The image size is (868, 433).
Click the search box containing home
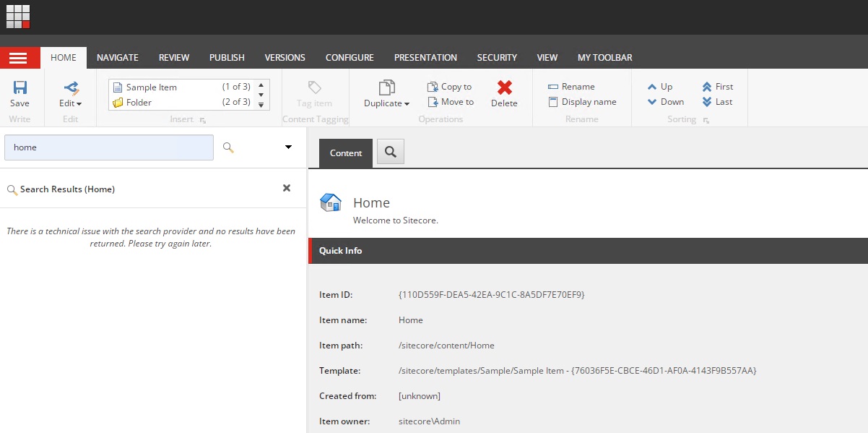tap(109, 147)
